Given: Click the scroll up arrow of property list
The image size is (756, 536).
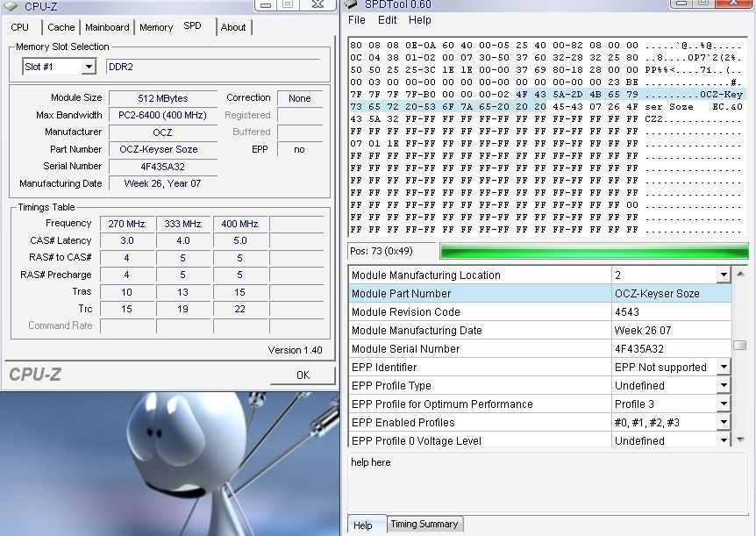Looking at the screenshot, I should [740, 274].
